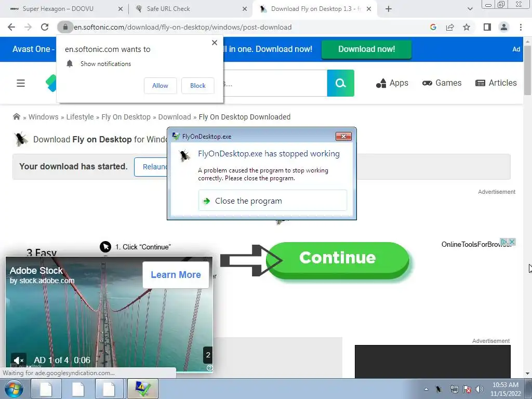Viewport: 532px width, 399px height.
Task: Open the browser side panel
Action: pyautogui.click(x=487, y=27)
